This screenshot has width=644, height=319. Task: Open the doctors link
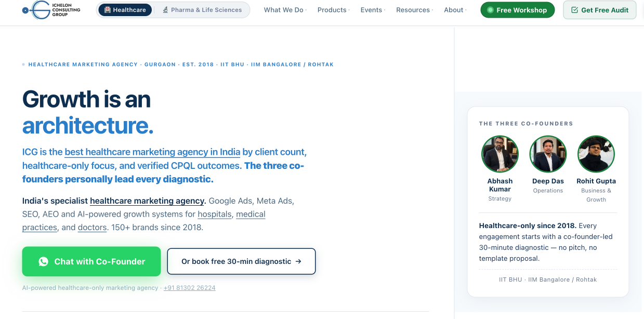[92, 228]
